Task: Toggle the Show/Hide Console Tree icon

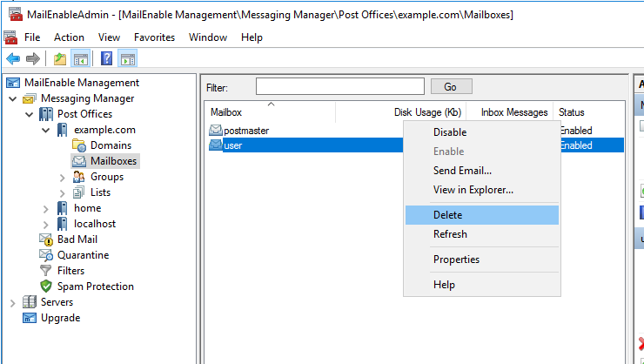Action: (80, 58)
